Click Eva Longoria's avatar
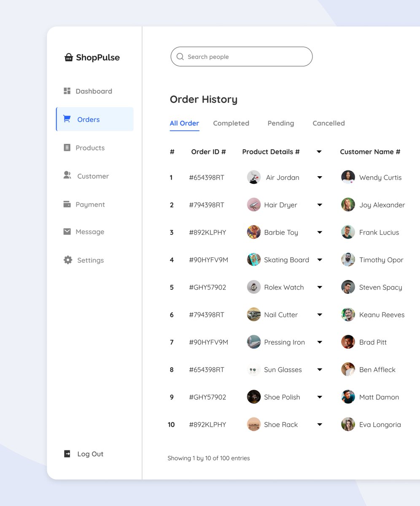This screenshot has height=506, width=420. 348,424
